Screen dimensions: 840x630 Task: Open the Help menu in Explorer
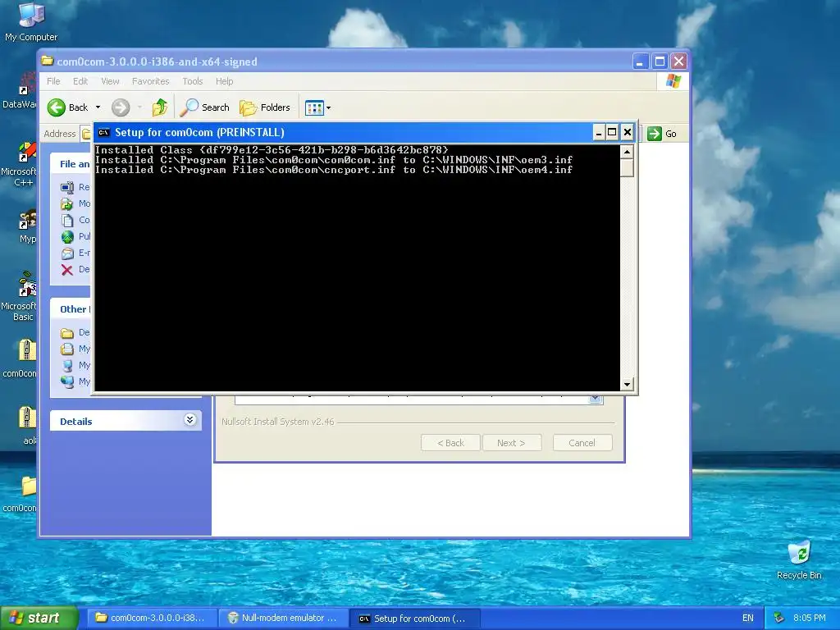225,81
